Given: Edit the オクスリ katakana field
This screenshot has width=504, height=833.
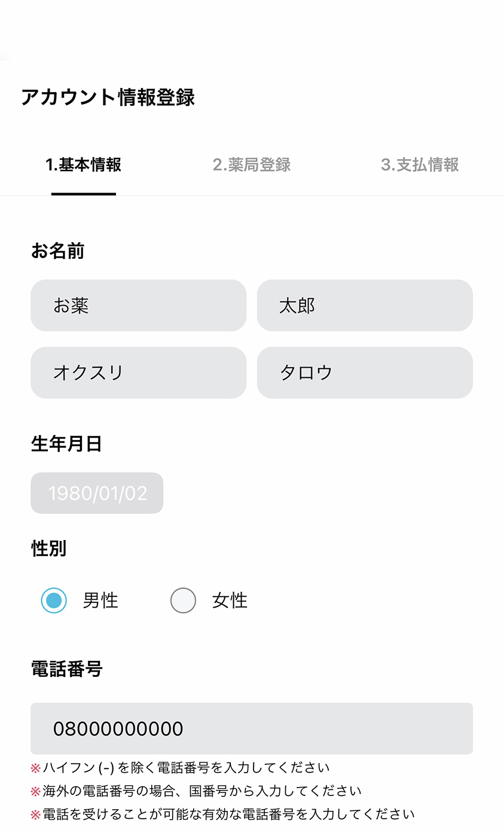Looking at the screenshot, I should click(x=138, y=373).
